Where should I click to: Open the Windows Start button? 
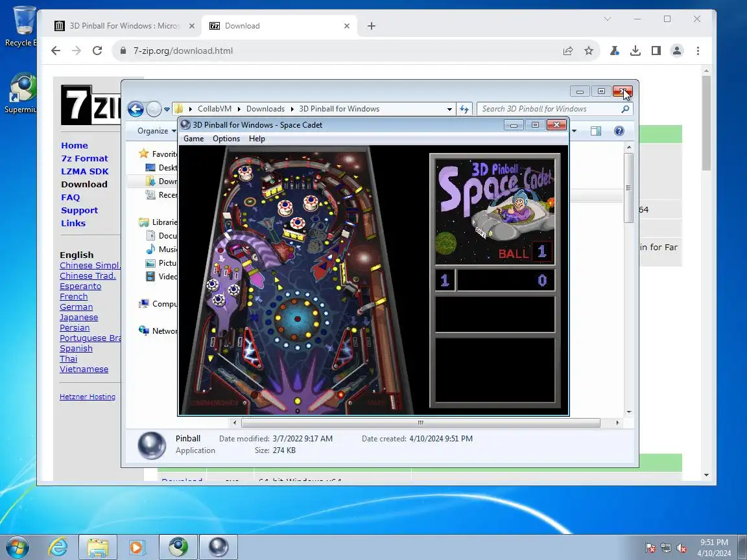pyautogui.click(x=18, y=547)
